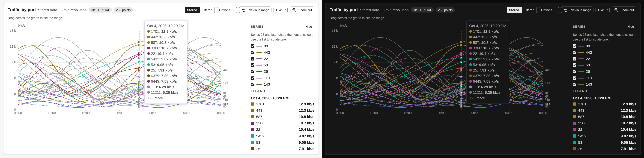Click the 993 line-end label in light panel chart
The width and height of the screenshot is (644, 158).
click(225, 104)
